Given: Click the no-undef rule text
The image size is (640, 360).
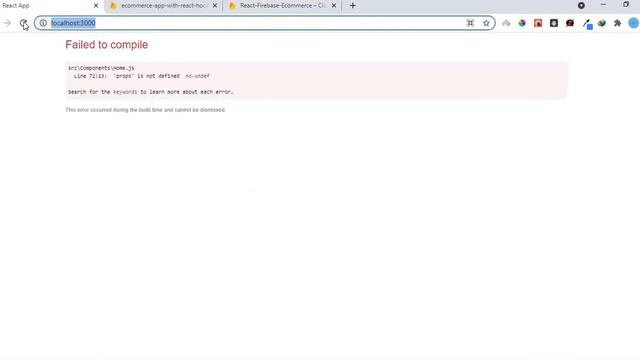Looking at the screenshot, I should point(197,76).
